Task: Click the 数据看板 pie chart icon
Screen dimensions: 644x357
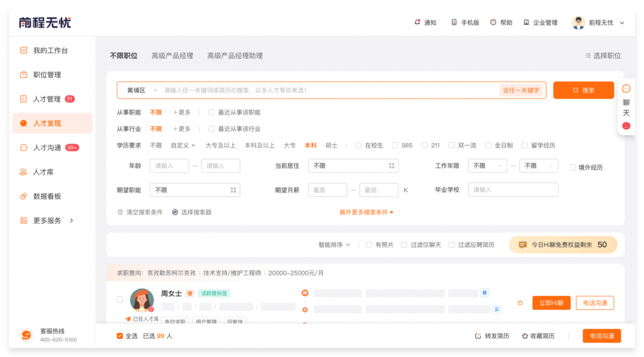Action: click(24, 196)
